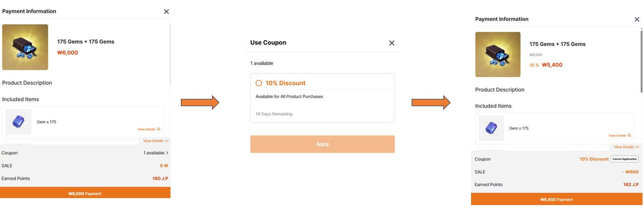Viewport: 644px width, 217px height.
Task: Click the Apply coupon button
Action: pos(322,144)
